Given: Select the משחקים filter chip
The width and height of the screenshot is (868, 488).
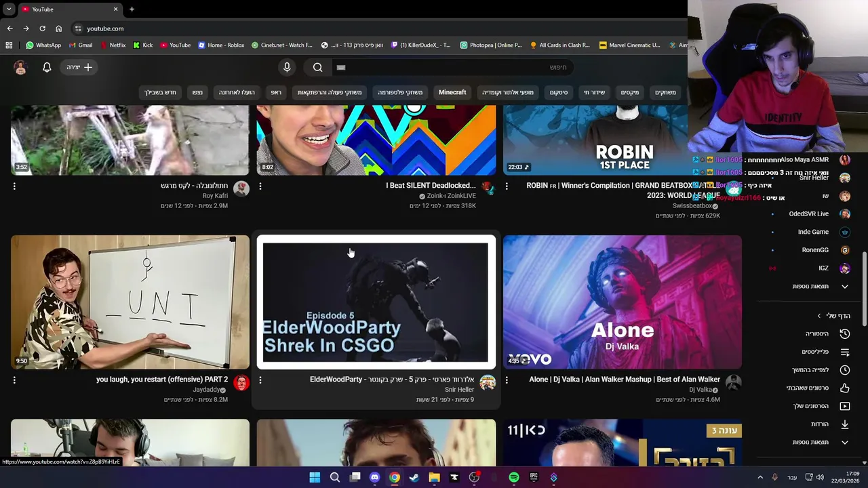Looking at the screenshot, I should (x=665, y=92).
